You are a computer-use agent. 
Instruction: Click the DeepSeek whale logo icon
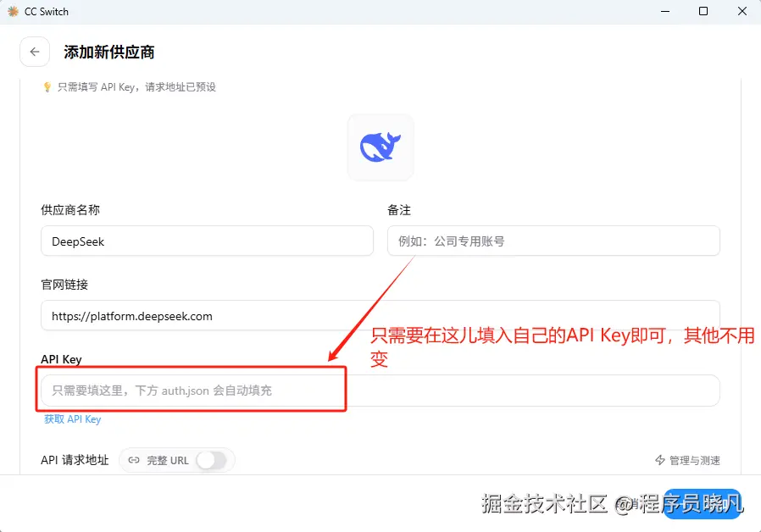pyautogui.click(x=380, y=147)
